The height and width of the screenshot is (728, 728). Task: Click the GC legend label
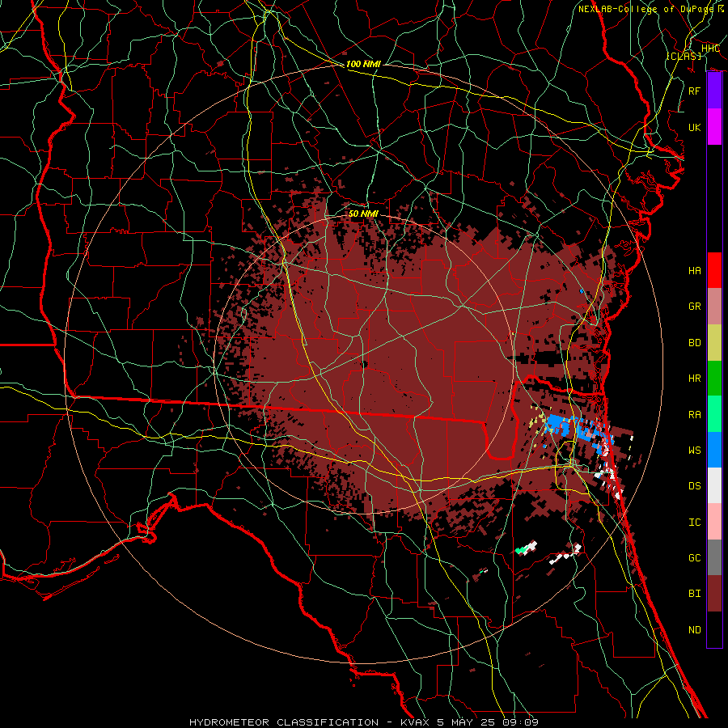click(694, 558)
